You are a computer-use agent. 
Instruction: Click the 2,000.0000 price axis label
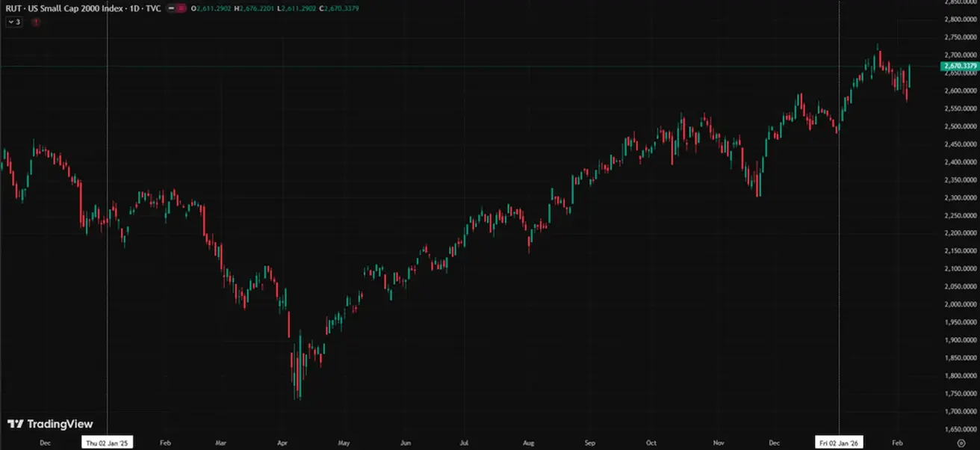point(960,304)
